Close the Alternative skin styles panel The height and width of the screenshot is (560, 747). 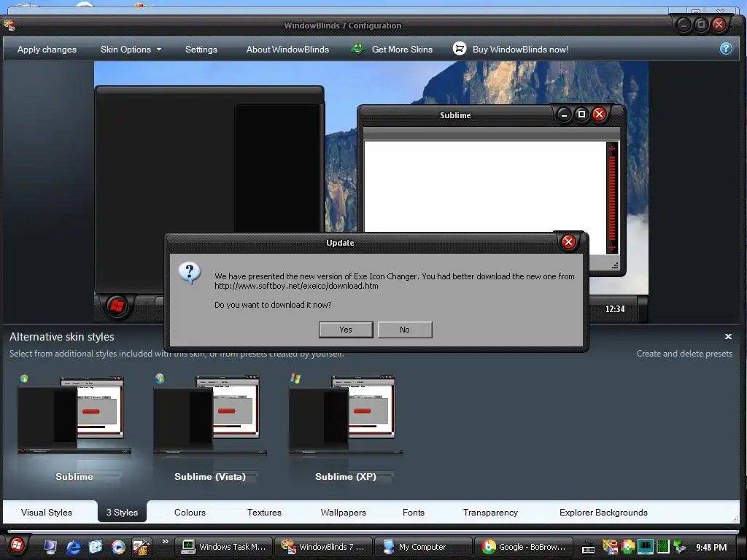[728, 337]
